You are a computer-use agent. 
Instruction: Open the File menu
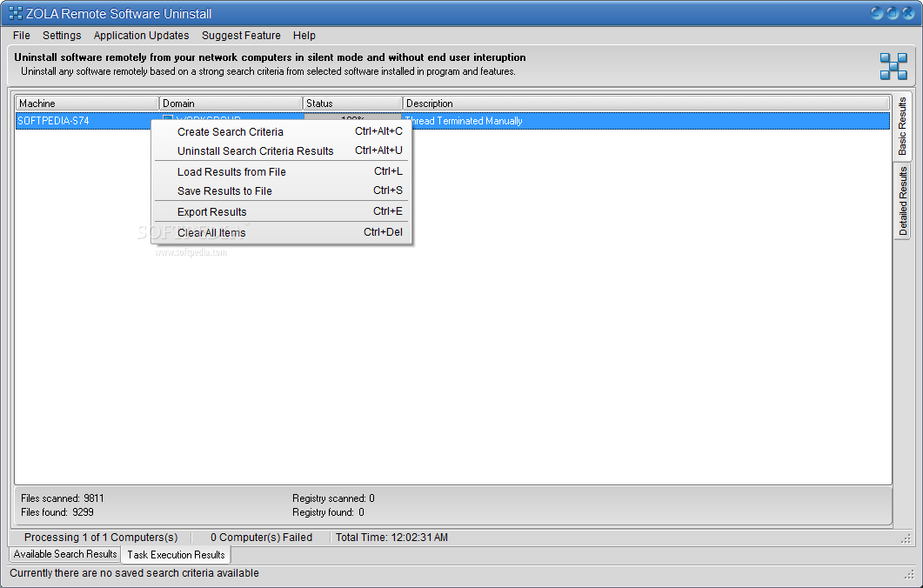click(x=21, y=36)
